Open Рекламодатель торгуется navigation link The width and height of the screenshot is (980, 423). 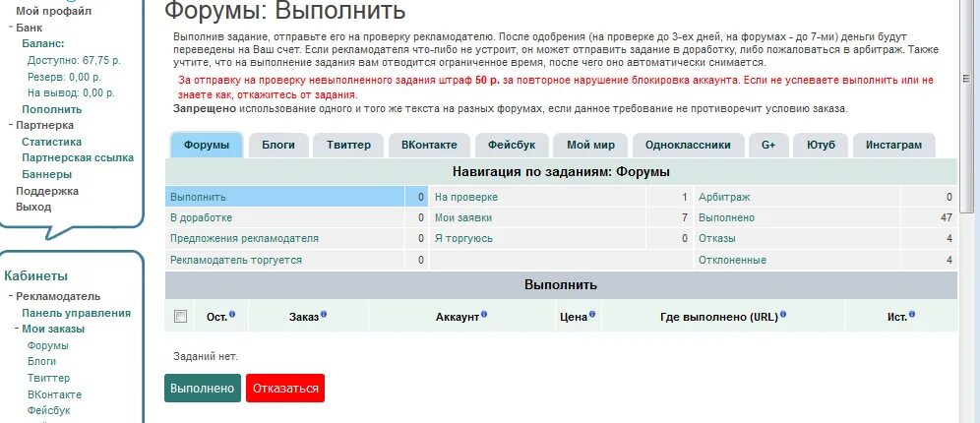click(236, 260)
